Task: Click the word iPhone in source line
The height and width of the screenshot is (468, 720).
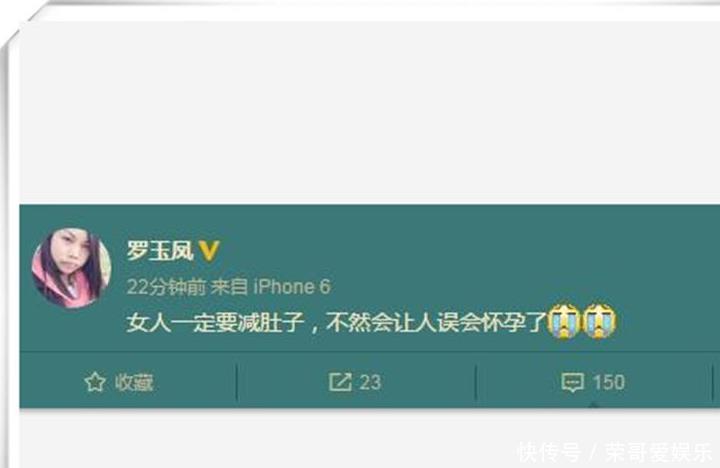Action: 284,287
